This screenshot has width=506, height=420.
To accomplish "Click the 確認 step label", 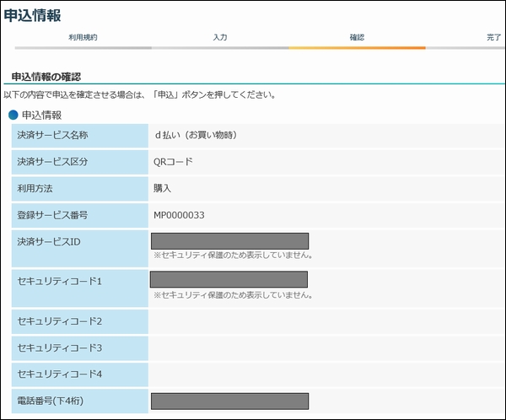I will coord(357,37).
